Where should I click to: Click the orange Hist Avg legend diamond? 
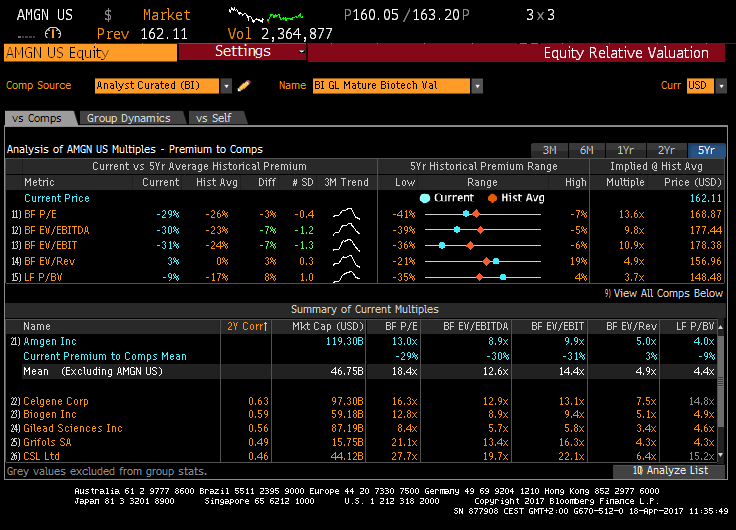[x=492, y=198]
